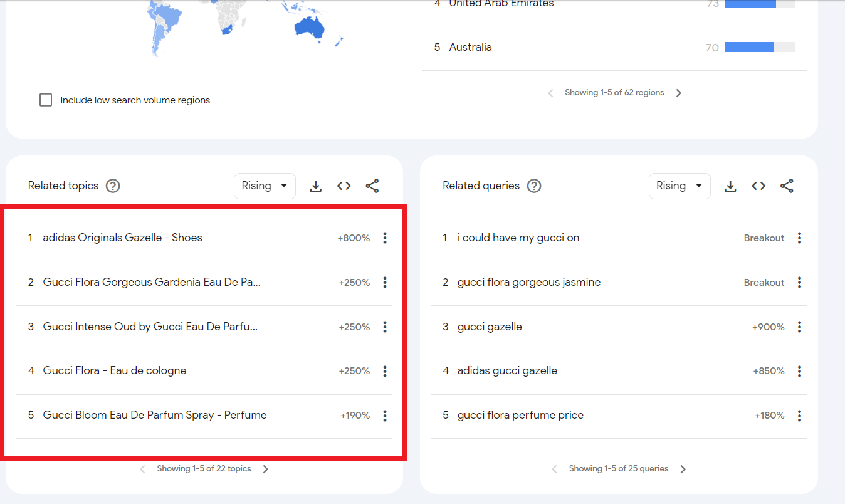Click +180% value for gucci flora perfume price
Image resolution: width=845 pixels, height=504 pixels.
point(770,416)
